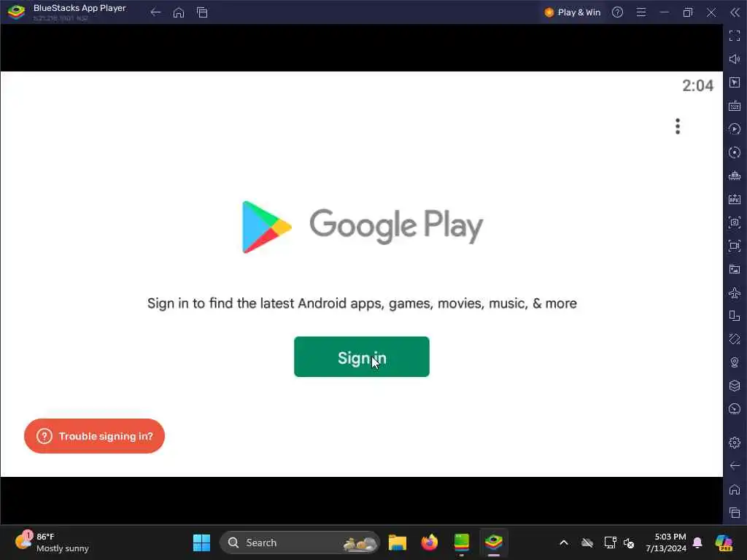Open the green app icon in the taskbar

point(461,542)
